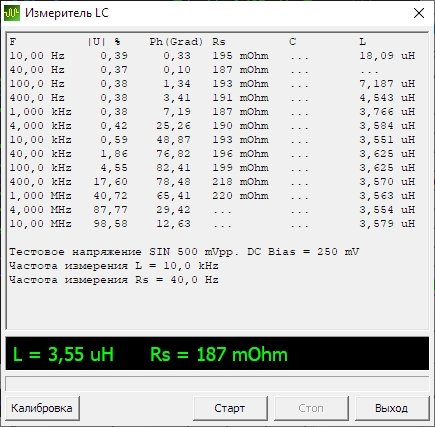Click the 3,579 uH inductance value

pos(387,224)
